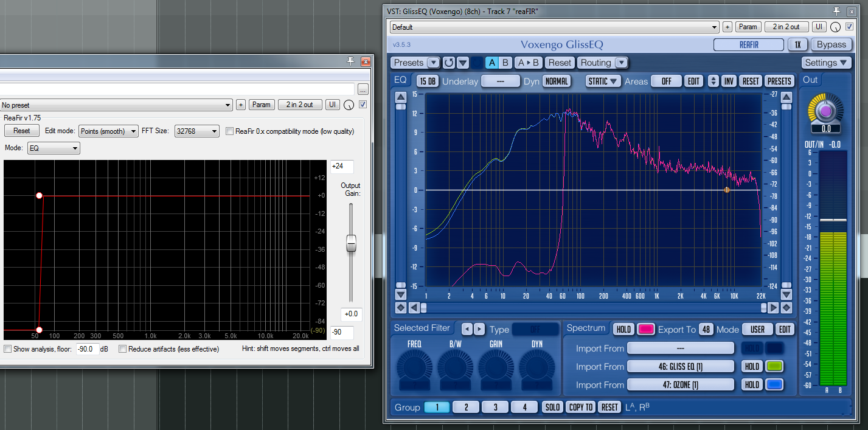Click the pink spectrum color swatch
868x430 pixels.
tap(646, 329)
